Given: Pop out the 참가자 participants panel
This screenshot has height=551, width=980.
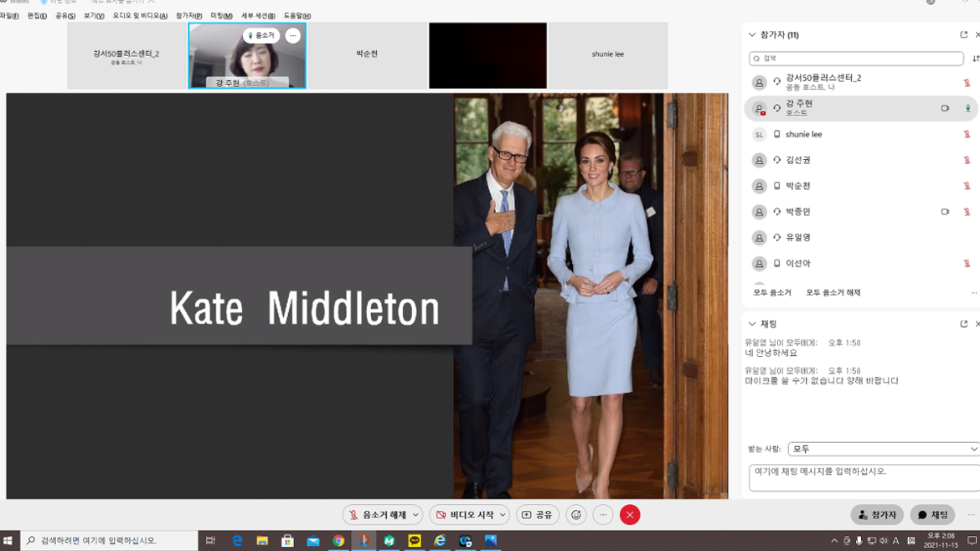Looking at the screenshot, I should [964, 35].
